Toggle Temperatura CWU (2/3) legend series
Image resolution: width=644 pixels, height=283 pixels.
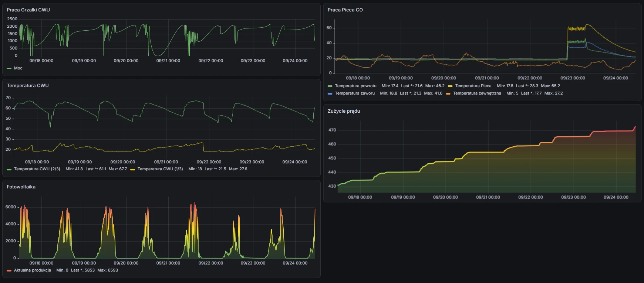37,169
